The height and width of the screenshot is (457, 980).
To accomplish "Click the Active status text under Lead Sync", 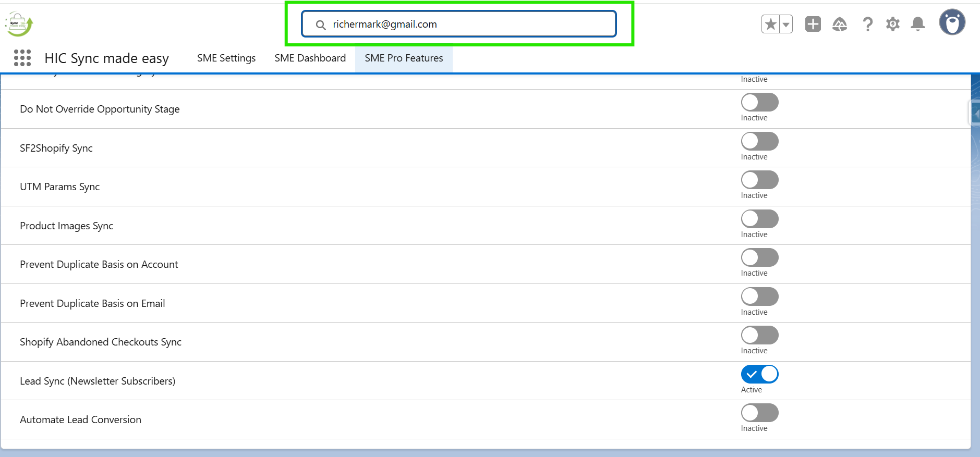I will pos(752,390).
